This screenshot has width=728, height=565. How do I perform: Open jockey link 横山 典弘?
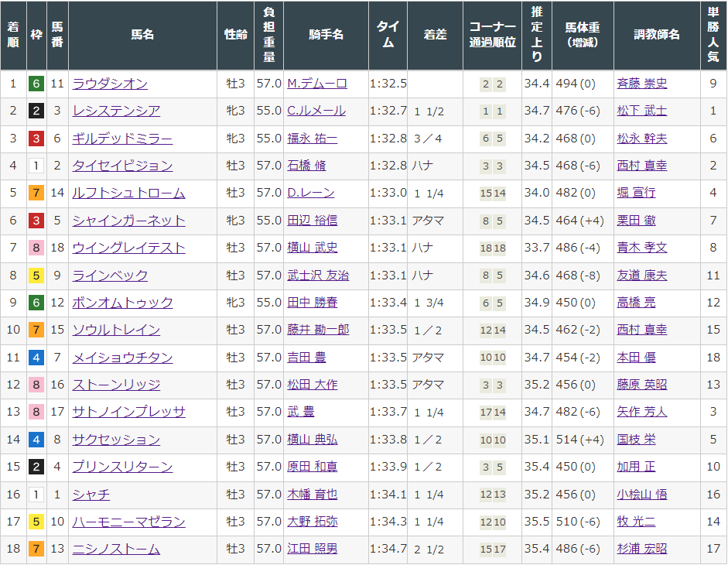(313, 440)
